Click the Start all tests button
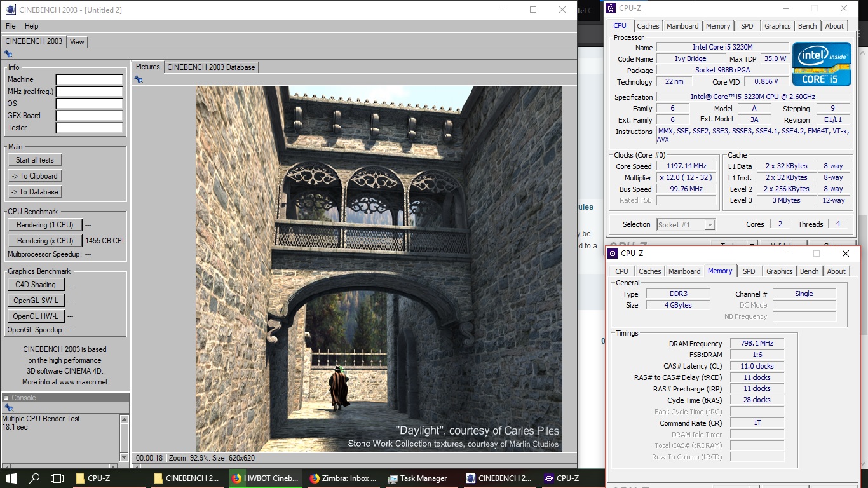The width and height of the screenshot is (868, 488). [35, 160]
